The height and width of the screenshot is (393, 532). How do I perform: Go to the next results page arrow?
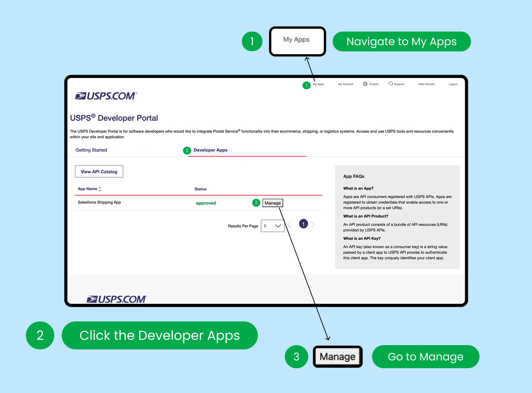(x=313, y=224)
